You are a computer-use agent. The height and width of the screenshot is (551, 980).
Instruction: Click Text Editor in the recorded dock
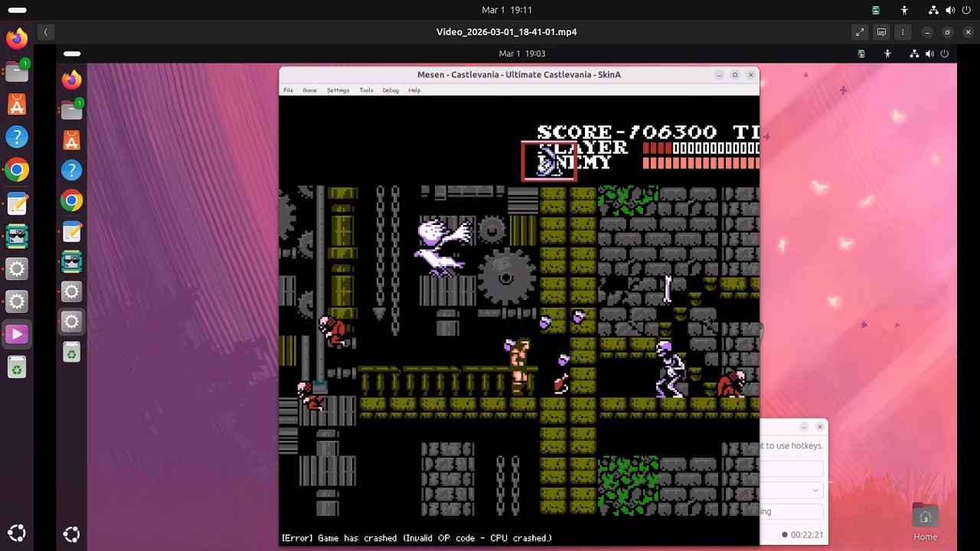point(71,231)
